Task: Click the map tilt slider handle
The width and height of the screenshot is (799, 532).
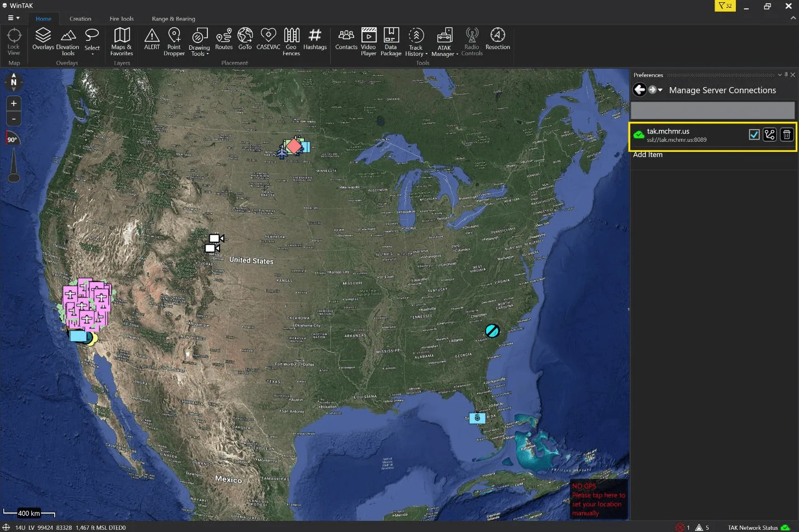Action: [14, 178]
